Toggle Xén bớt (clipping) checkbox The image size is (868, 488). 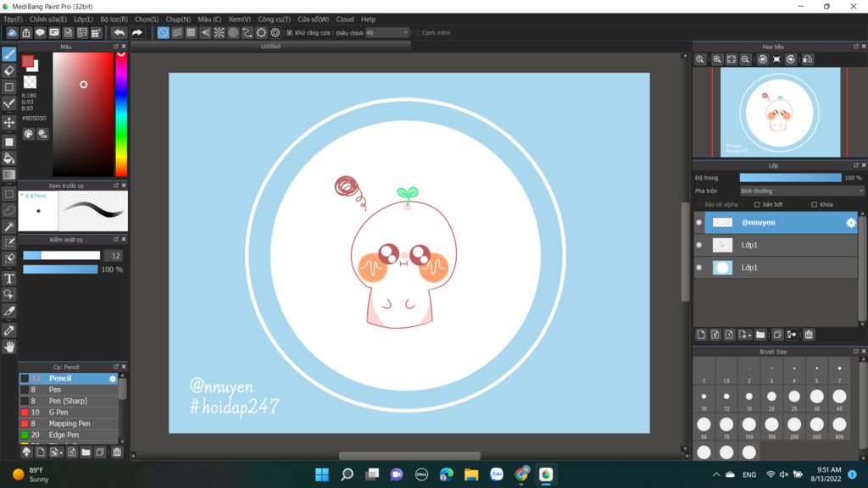(x=757, y=205)
